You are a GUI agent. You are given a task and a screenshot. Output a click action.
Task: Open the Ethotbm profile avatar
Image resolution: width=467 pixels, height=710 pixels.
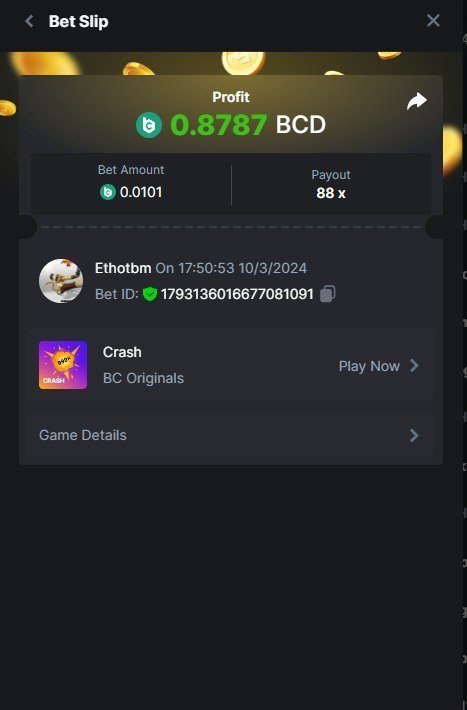[x=61, y=281]
